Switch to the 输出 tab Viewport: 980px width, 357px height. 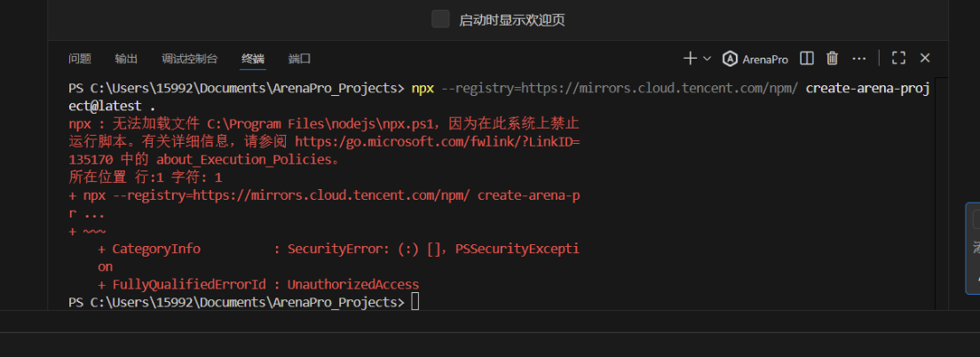[126, 59]
